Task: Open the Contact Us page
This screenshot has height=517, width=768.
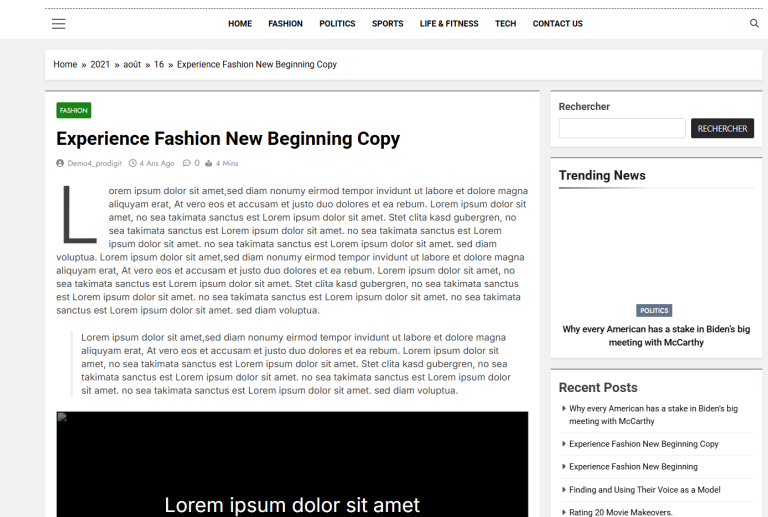Action: pos(557,24)
